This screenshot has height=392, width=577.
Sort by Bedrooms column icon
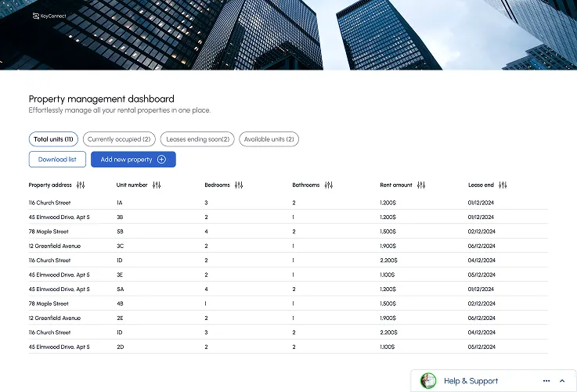coord(239,185)
